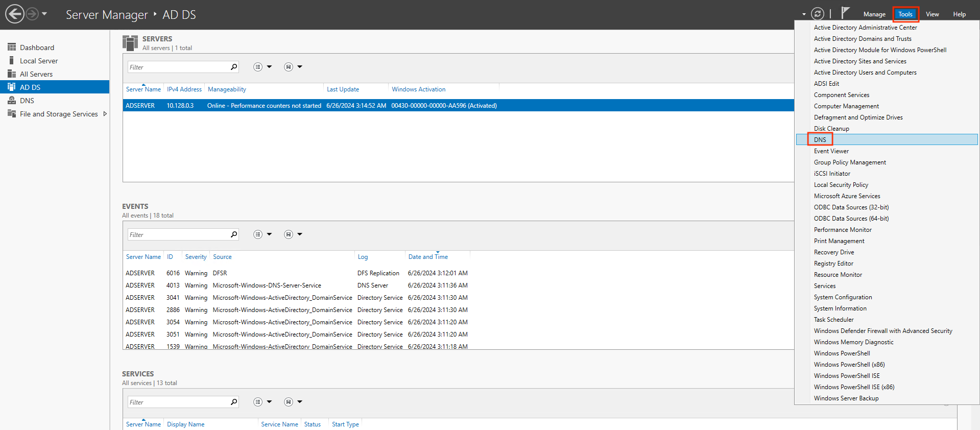Sort events by Severity column

click(x=196, y=257)
